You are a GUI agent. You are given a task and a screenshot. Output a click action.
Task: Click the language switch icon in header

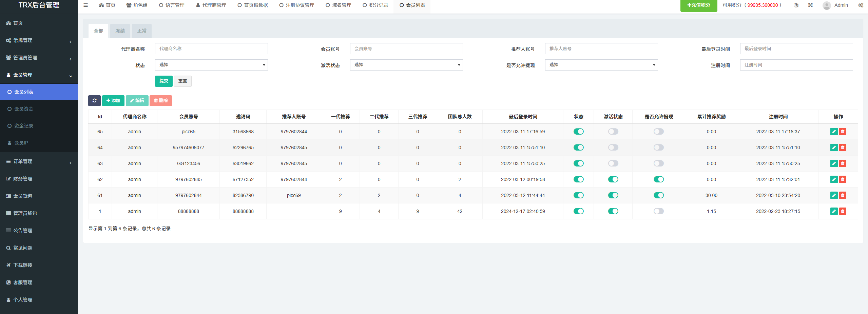[x=796, y=5]
